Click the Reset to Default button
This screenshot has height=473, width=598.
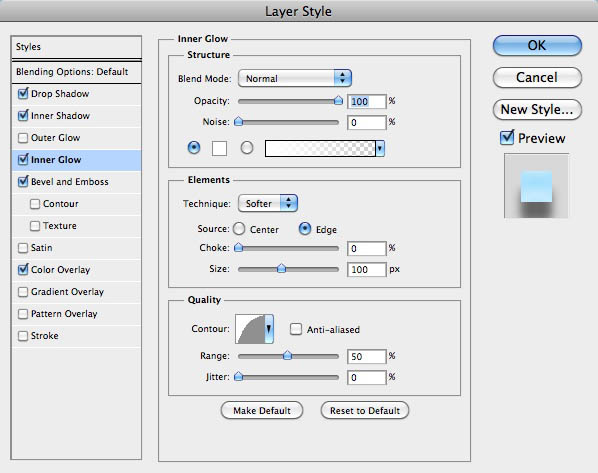[x=365, y=410]
